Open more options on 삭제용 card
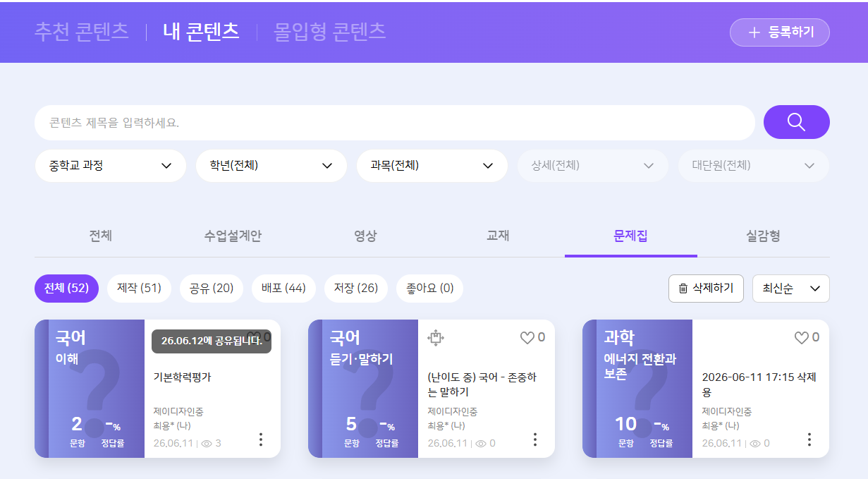This screenshot has width=868, height=479. (x=809, y=439)
